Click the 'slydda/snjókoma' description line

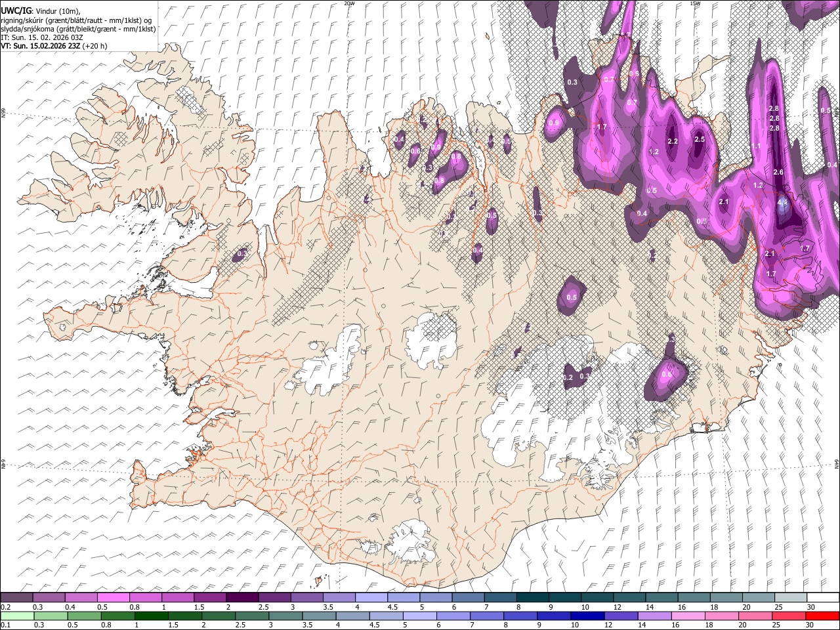(x=78, y=29)
